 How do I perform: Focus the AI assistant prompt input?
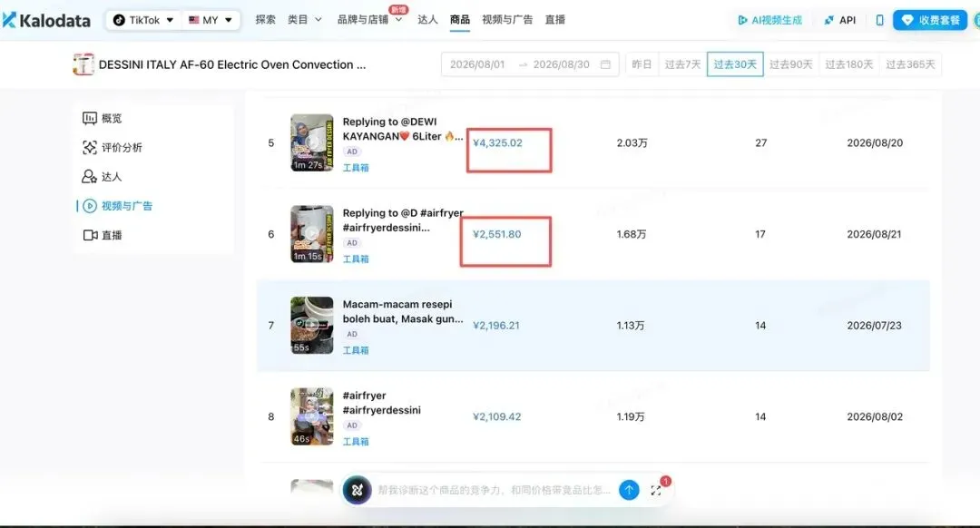(494, 490)
